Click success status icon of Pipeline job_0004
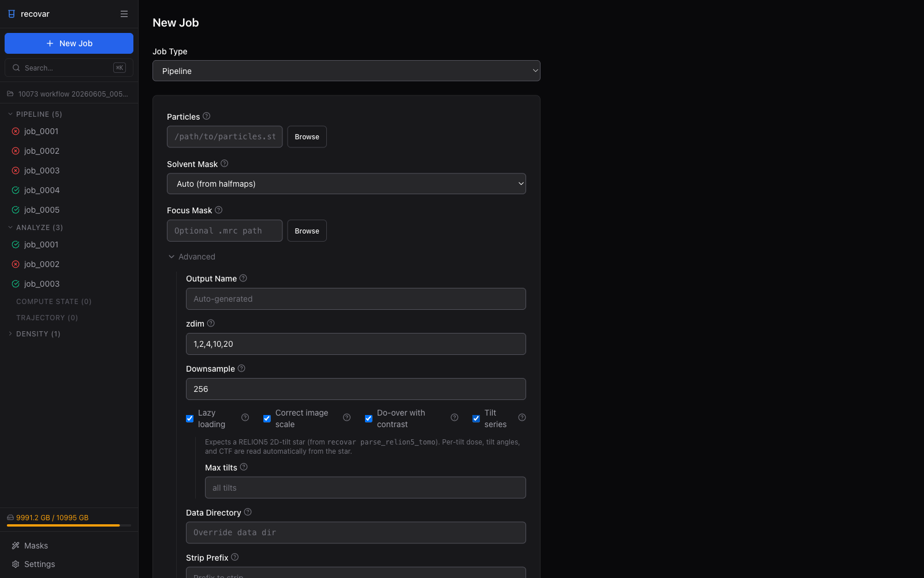 point(16,190)
